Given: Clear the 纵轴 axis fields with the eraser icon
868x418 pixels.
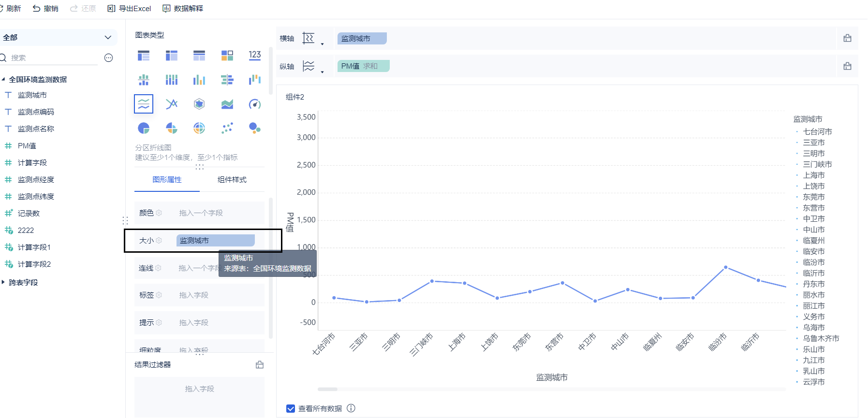Looking at the screenshot, I should tap(847, 66).
